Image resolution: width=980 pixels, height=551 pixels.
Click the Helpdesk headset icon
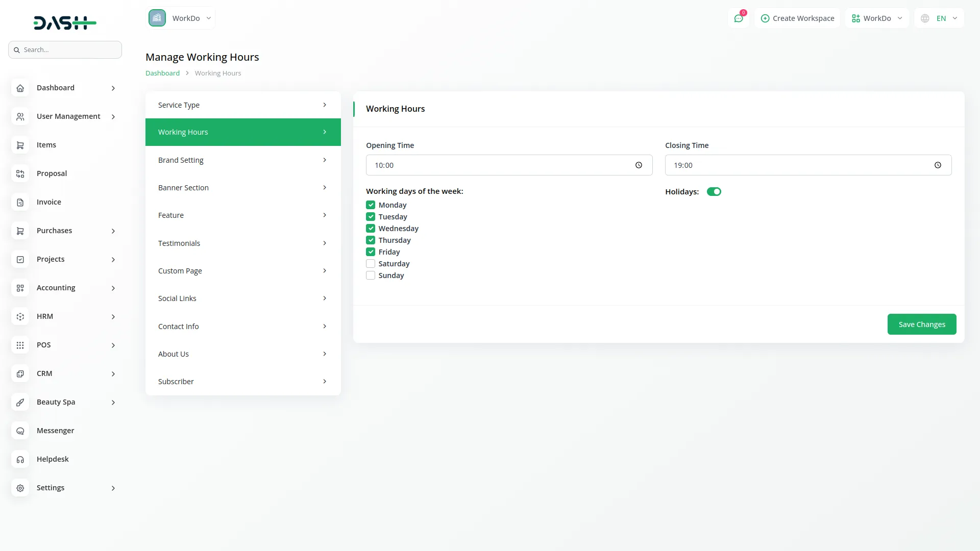20,459
